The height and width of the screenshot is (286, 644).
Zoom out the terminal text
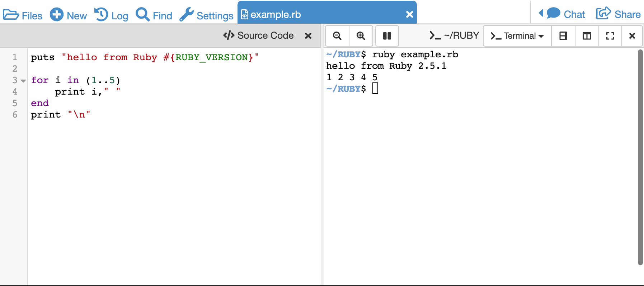click(337, 36)
